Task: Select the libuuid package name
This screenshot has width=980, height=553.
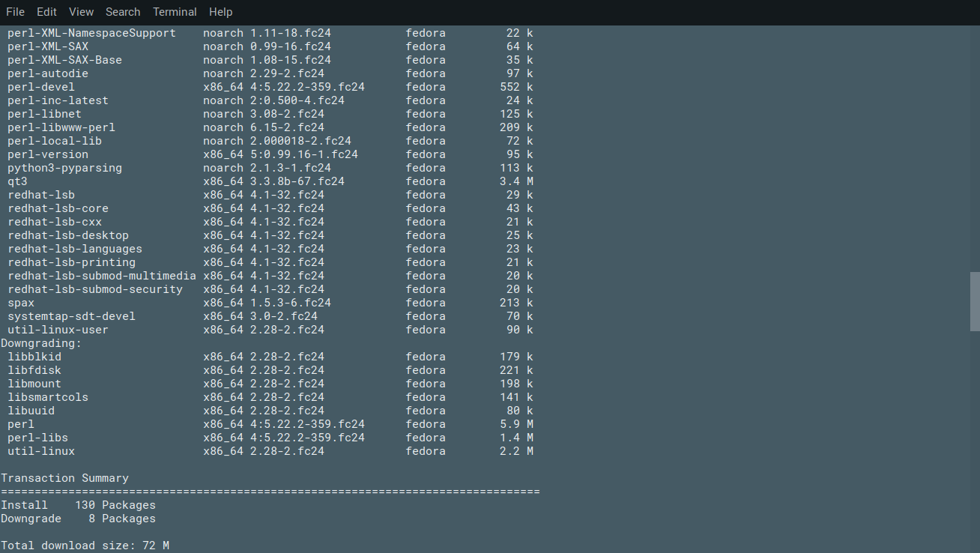Action: point(31,411)
